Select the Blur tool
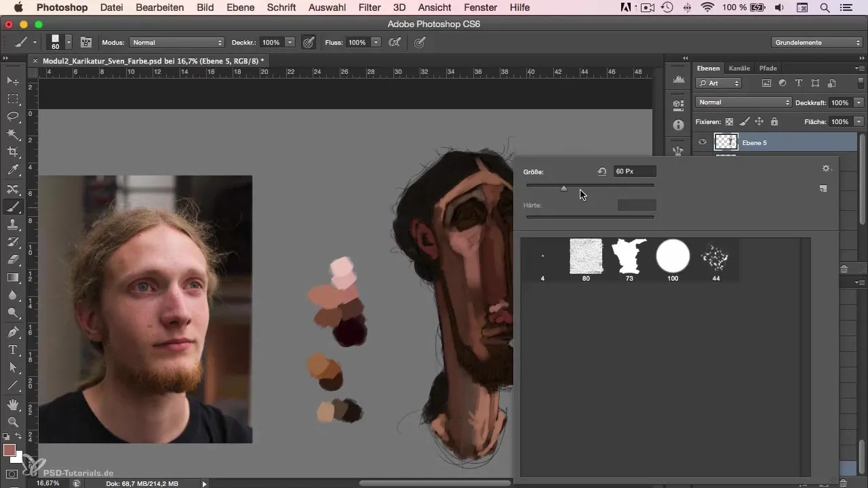The image size is (868, 488). click(13, 295)
